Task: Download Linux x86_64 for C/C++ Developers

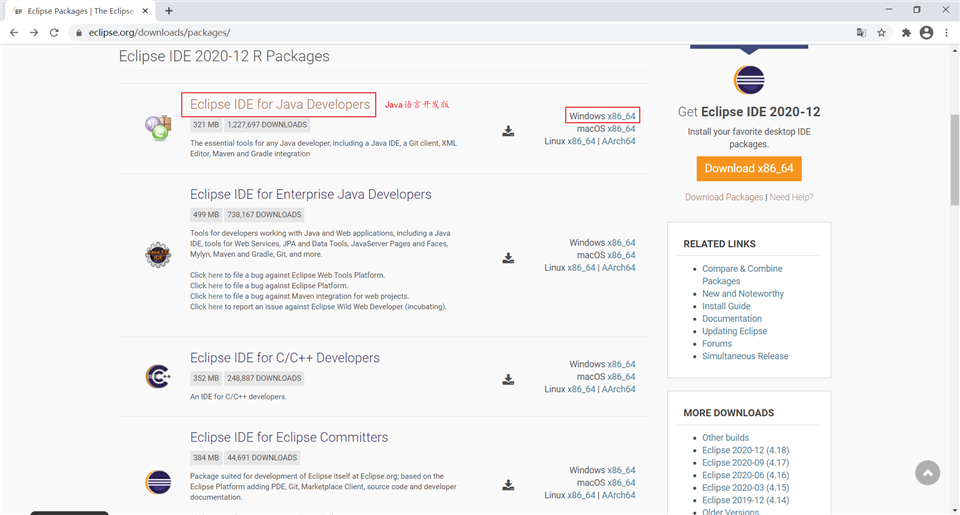Action: click(x=581, y=389)
